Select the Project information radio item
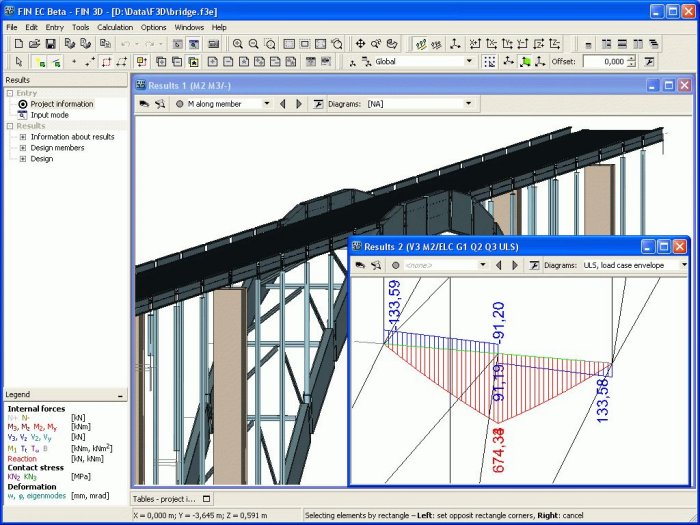Image resolution: width=700 pixels, height=525 pixels. (x=22, y=104)
